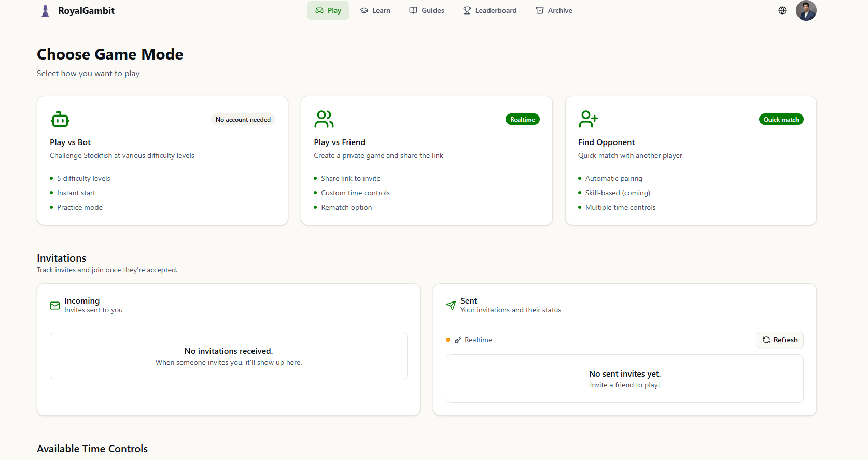This screenshot has height=460, width=868.
Task: Click the 'Multiple time controls' text
Action: click(620, 207)
